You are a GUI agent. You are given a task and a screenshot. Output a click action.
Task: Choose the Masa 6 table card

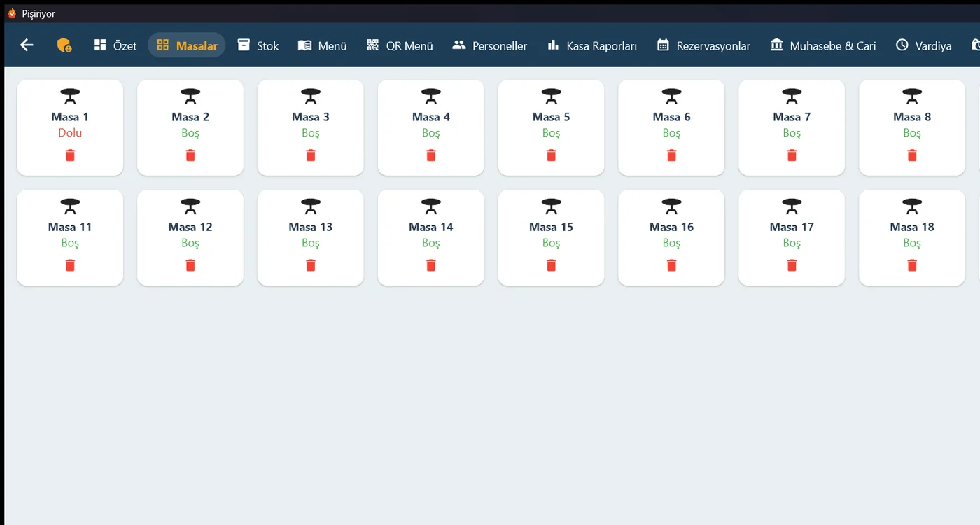tap(672, 127)
